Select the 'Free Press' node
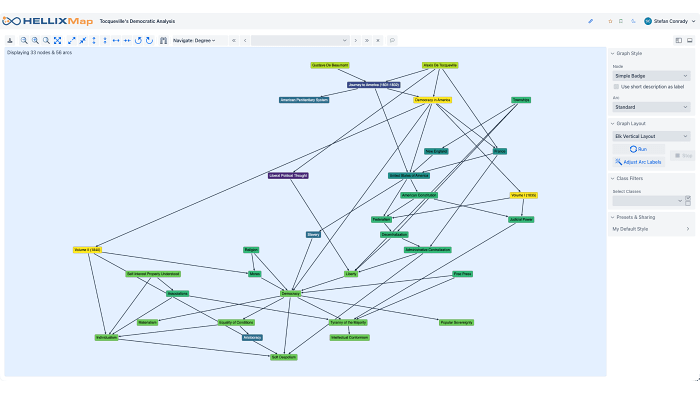 [x=462, y=274]
